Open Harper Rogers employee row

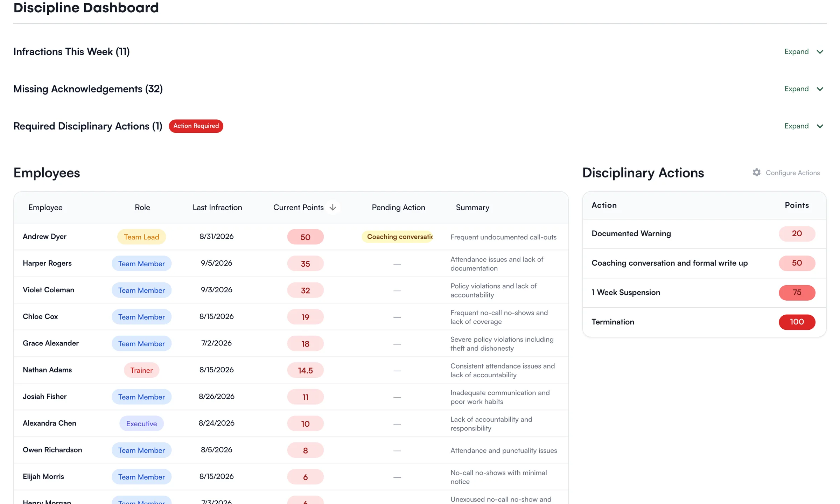pyautogui.click(x=291, y=264)
